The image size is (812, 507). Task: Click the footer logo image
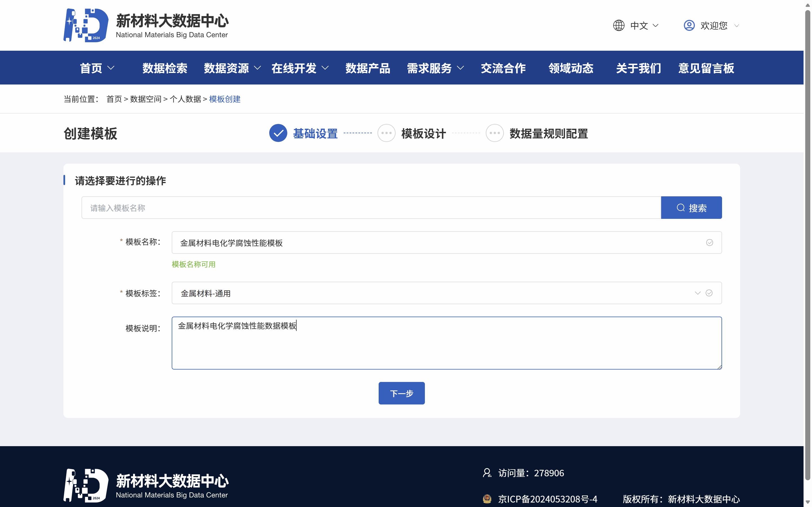coord(86,485)
